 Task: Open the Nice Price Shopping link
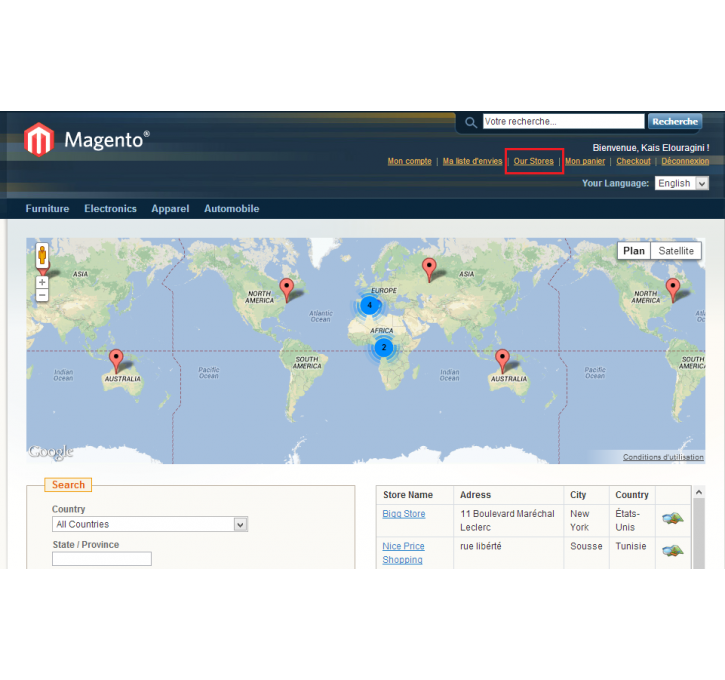point(403,553)
